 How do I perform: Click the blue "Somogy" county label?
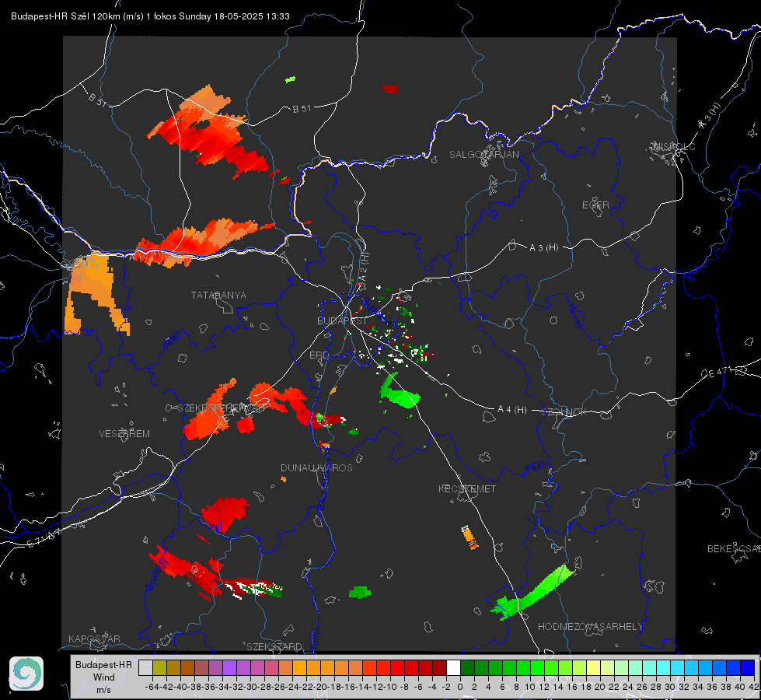tap(156, 574)
